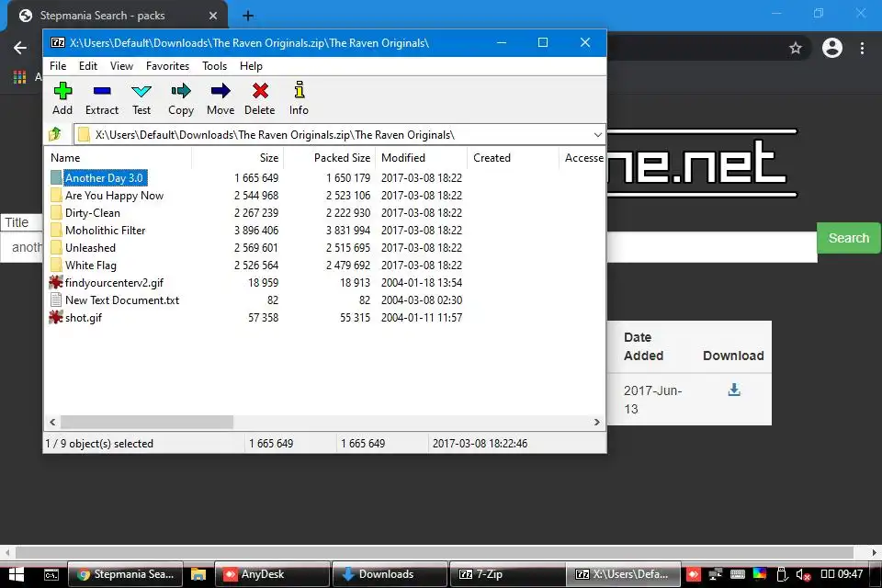Sort by the Name column header
The image size is (882, 588).
(119, 158)
